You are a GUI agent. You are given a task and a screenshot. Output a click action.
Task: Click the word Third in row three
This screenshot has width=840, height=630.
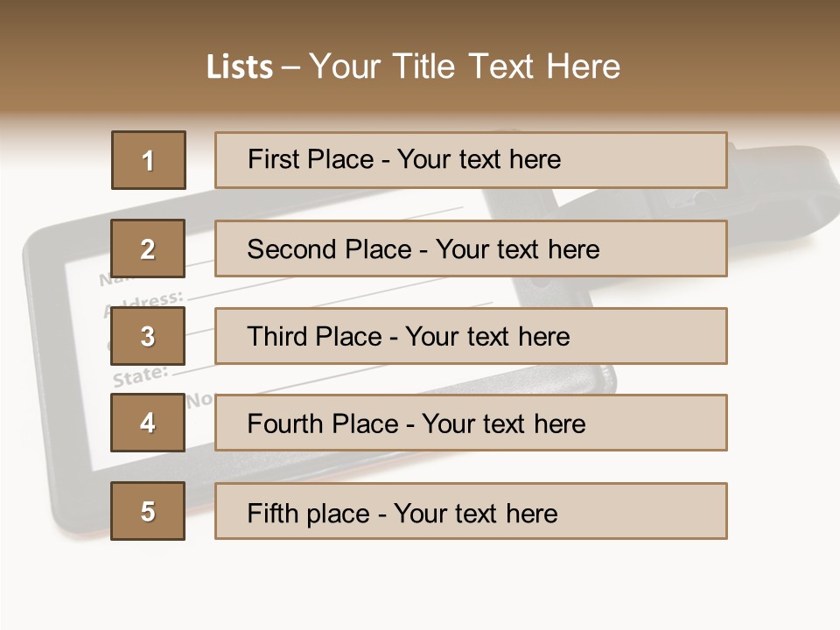pyautogui.click(x=278, y=337)
